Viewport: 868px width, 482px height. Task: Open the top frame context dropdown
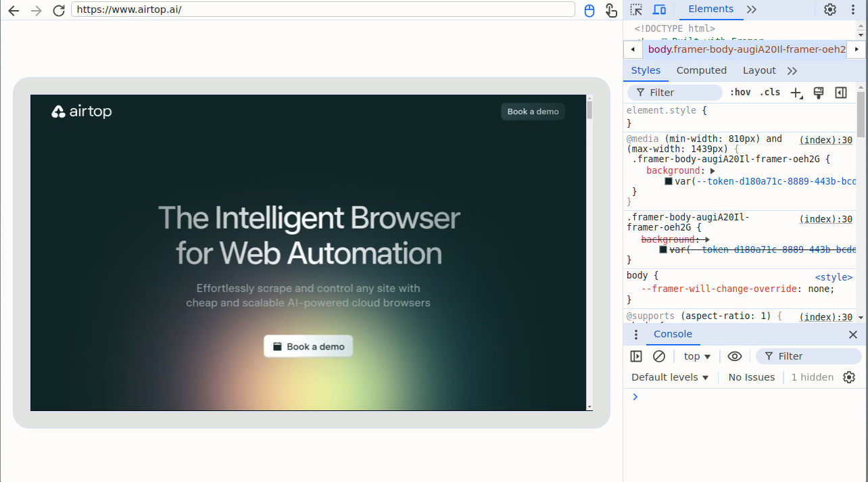[x=697, y=356]
